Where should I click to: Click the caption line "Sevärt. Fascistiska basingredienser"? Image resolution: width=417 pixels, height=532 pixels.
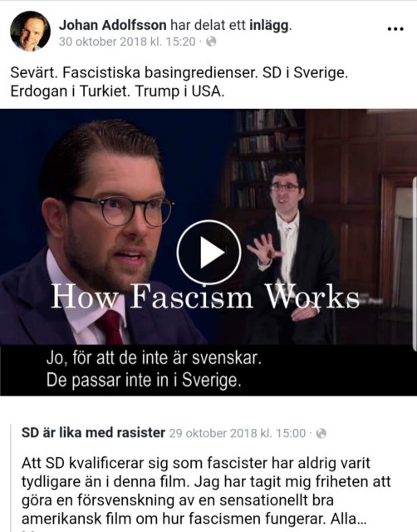coord(179,72)
